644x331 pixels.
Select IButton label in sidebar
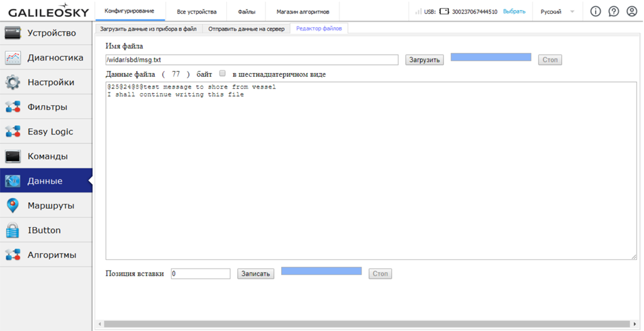point(45,230)
